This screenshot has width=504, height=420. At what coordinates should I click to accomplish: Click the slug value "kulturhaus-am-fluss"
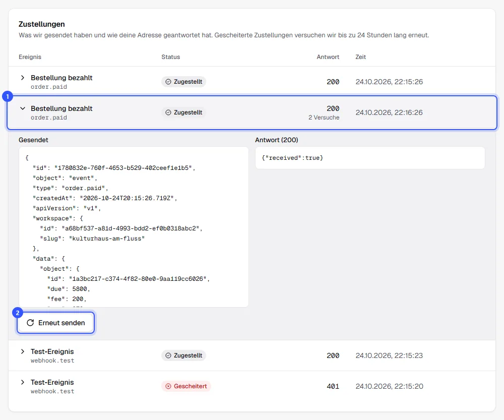pos(107,238)
